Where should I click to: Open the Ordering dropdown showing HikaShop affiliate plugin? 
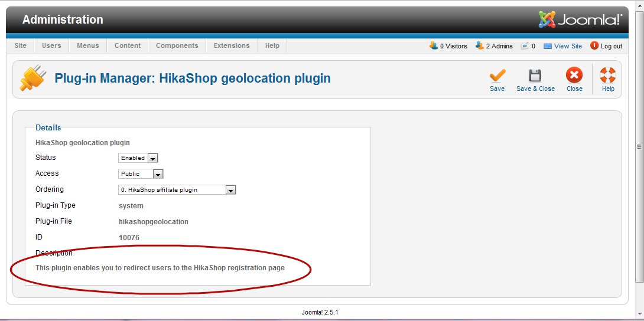(x=177, y=190)
